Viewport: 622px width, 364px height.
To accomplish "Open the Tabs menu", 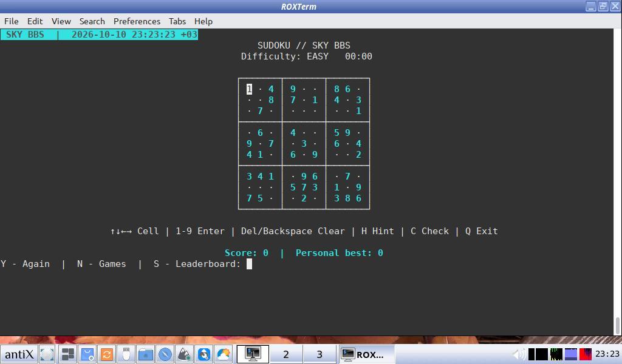I will click(x=177, y=21).
